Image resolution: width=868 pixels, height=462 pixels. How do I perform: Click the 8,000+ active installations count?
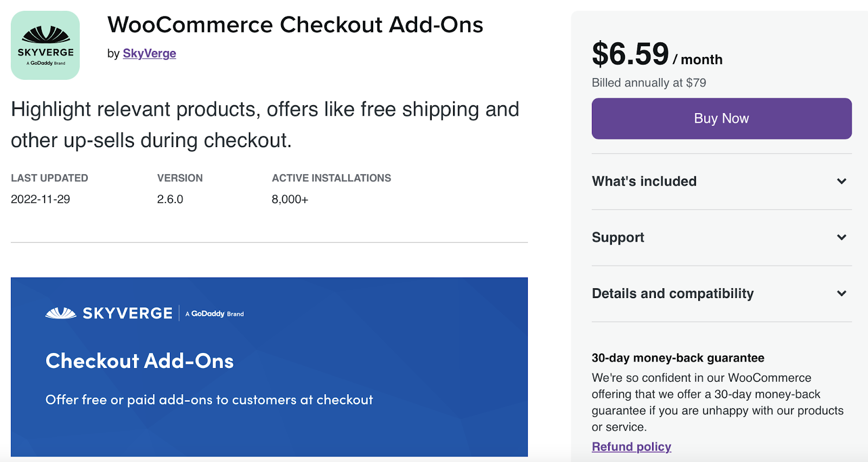pyautogui.click(x=290, y=199)
